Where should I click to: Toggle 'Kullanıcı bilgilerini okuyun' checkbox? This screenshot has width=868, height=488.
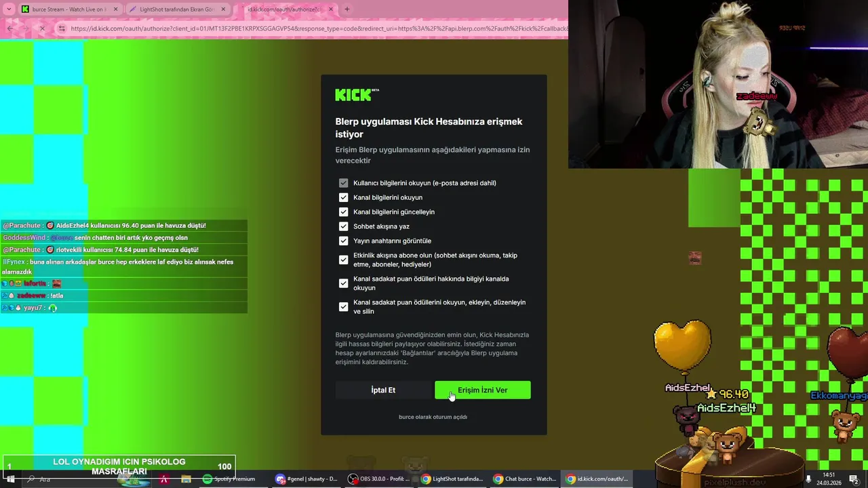[x=343, y=183]
